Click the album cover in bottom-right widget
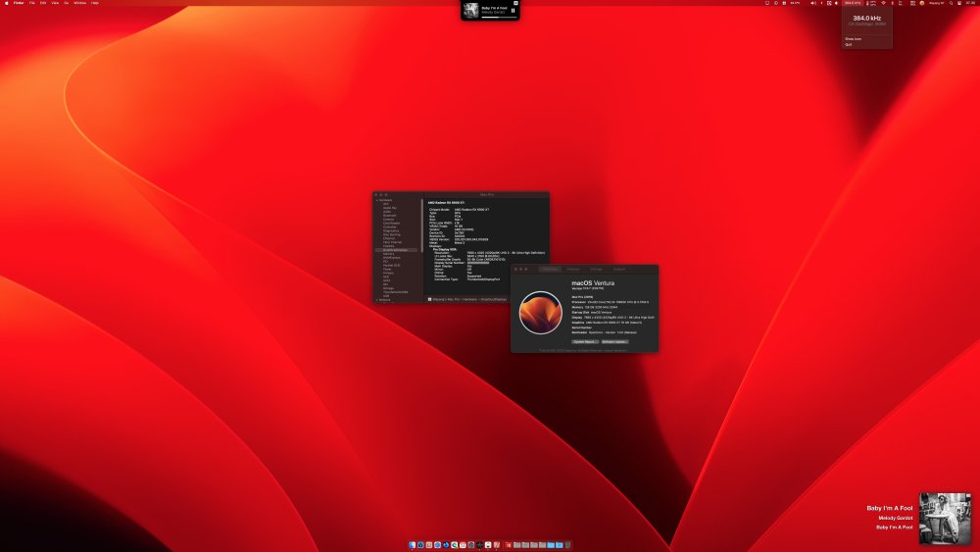The height and width of the screenshot is (552, 980). click(945, 519)
